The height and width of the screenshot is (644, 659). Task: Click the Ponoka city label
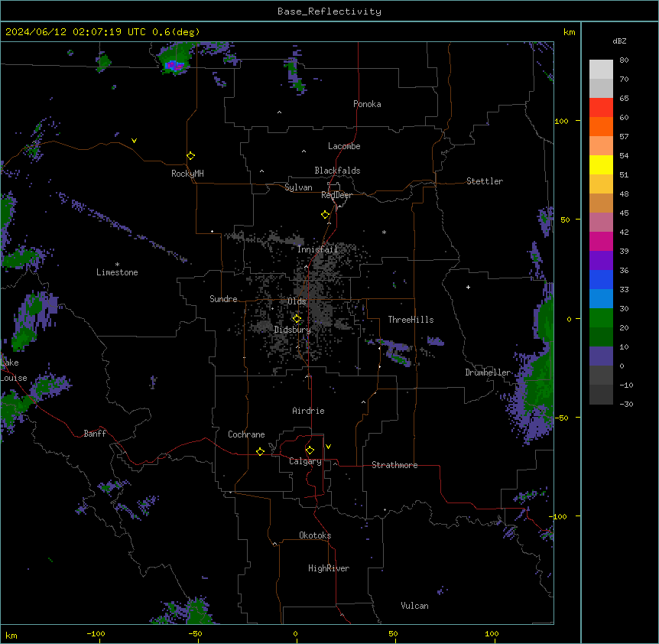(x=367, y=104)
